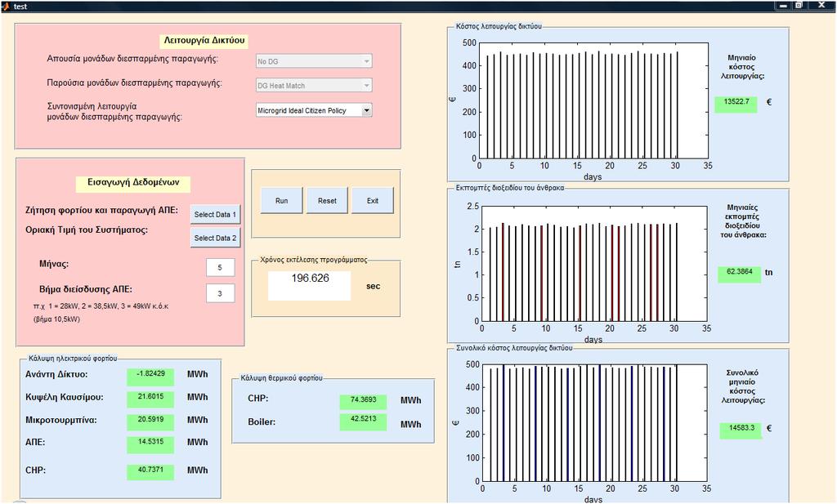
Task: Click the Εκπομπές διοξειδίου του άνθρακα chart
Action: point(594,264)
